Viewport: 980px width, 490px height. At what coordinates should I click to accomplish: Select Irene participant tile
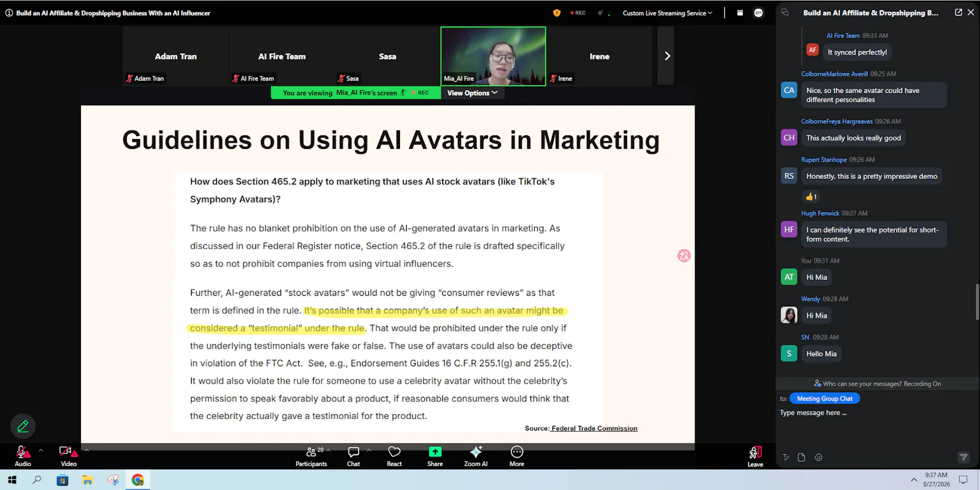click(x=600, y=56)
